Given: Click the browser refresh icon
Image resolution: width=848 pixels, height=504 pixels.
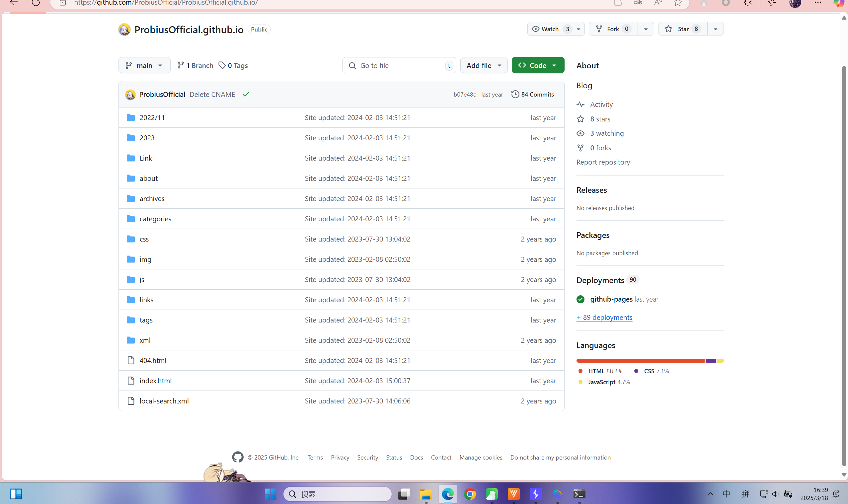Looking at the screenshot, I should (x=36, y=3).
